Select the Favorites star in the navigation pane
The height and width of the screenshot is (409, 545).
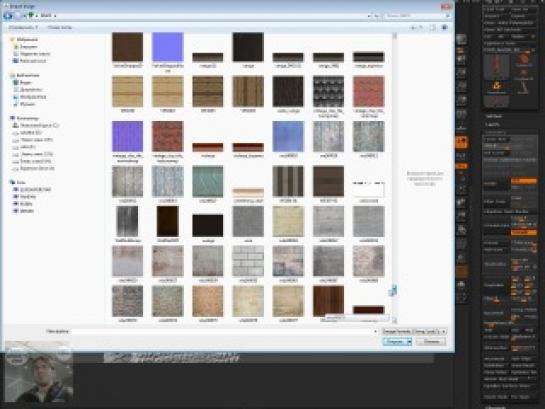pos(13,39)
